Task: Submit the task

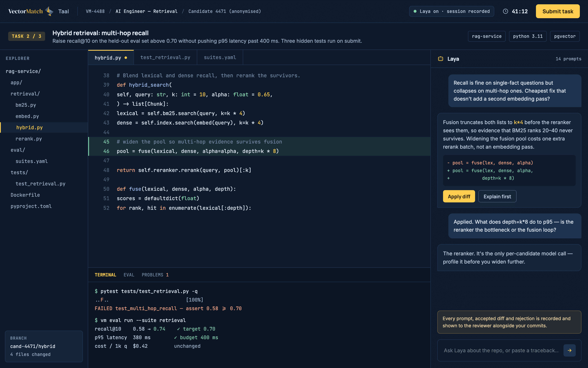Action: [x=558, y=11]
